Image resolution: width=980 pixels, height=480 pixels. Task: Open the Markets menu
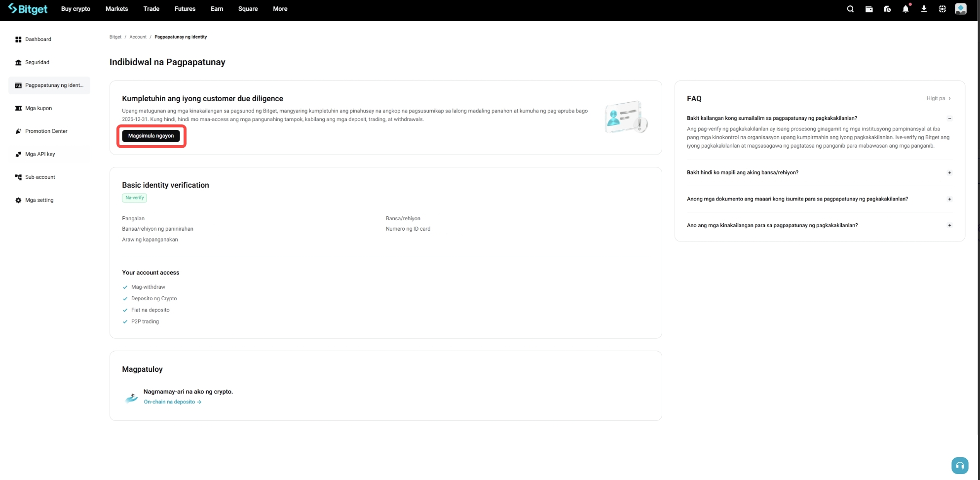116,8
